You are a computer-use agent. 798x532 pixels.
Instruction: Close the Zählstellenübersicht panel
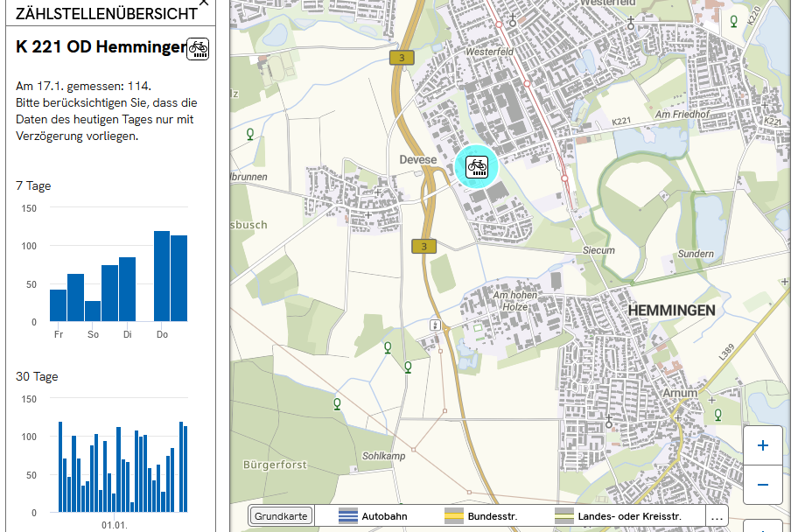204,3
